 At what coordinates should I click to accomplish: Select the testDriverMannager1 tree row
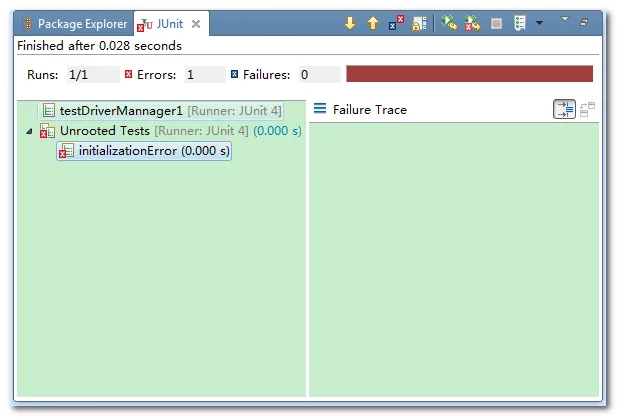click(x=161, y=111)
